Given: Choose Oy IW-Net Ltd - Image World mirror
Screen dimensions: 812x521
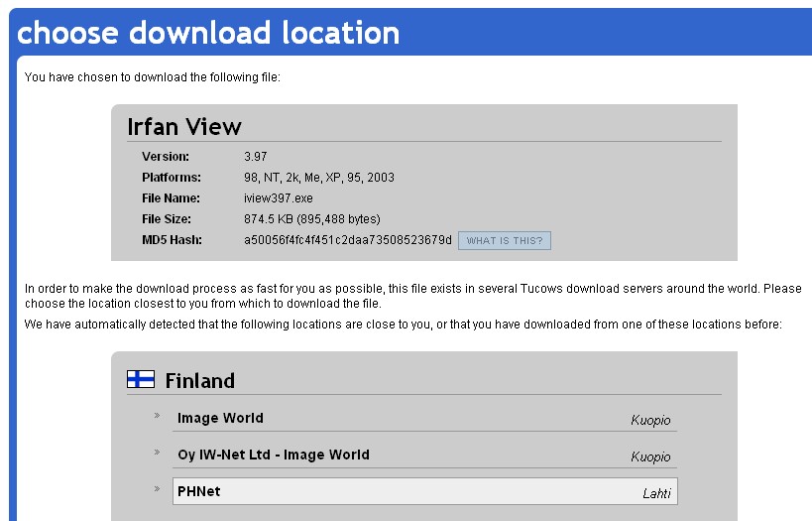Looking at the screenshot, I should tap(424, 455).
